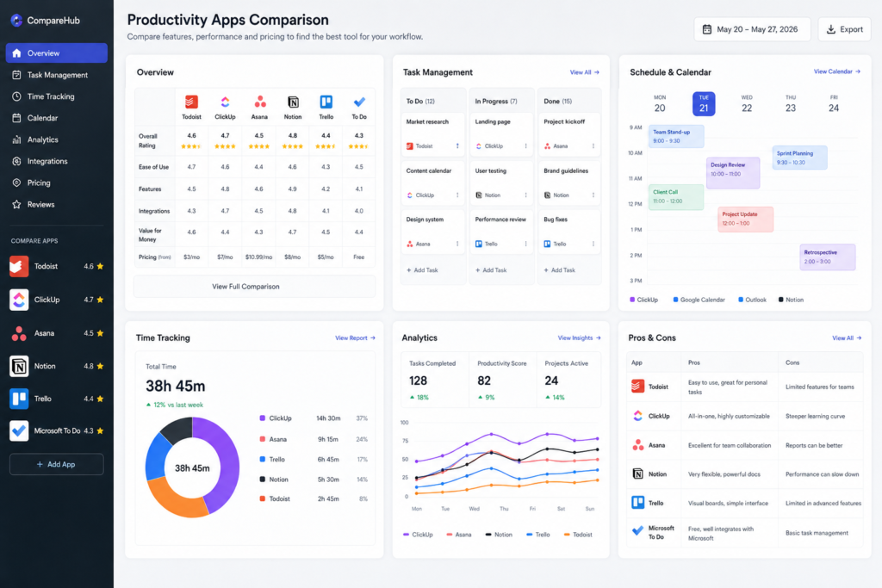Open Task Management in the sidebar
The height and width of the screenshot is (588, 882).
pyautogui.click(x=56, y=75)
